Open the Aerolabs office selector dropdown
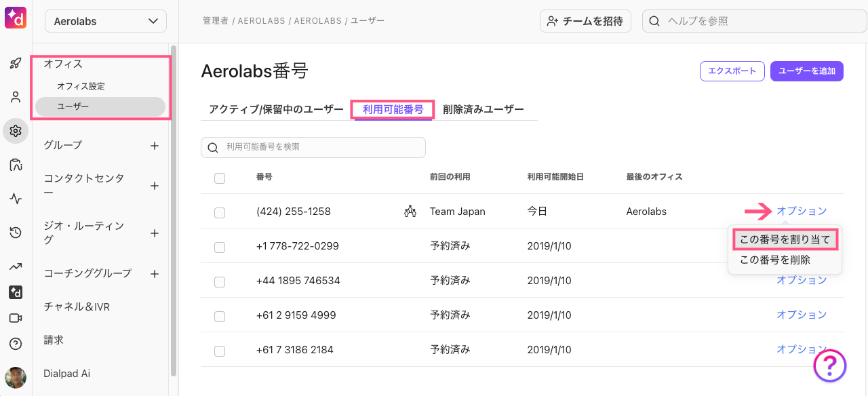This screenshot has height=396, width=868. (106, 21)
